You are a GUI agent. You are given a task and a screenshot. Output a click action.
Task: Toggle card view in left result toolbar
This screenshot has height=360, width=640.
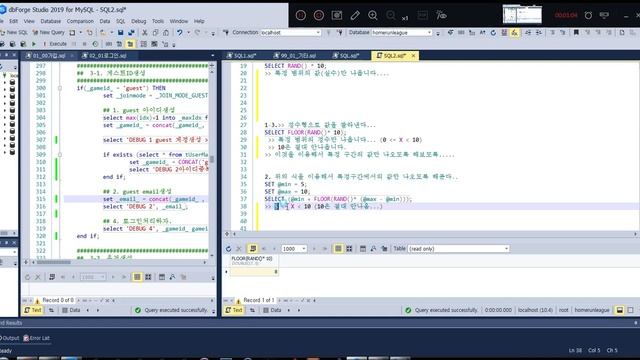148,277
